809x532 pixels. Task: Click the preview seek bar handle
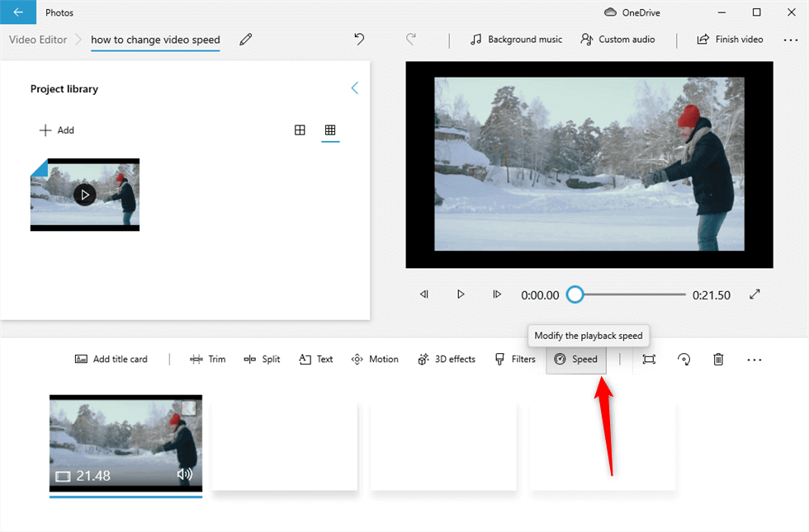575,295
